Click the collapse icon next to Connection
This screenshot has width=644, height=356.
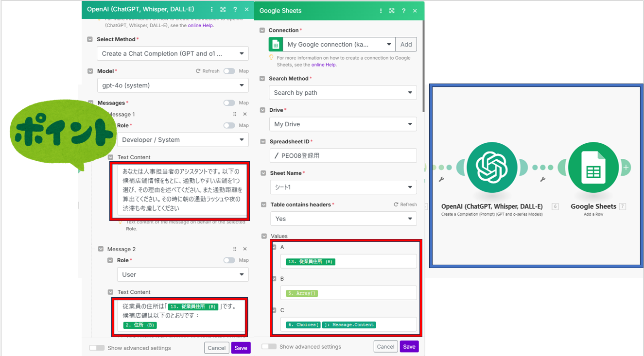[x=262, y=30]
